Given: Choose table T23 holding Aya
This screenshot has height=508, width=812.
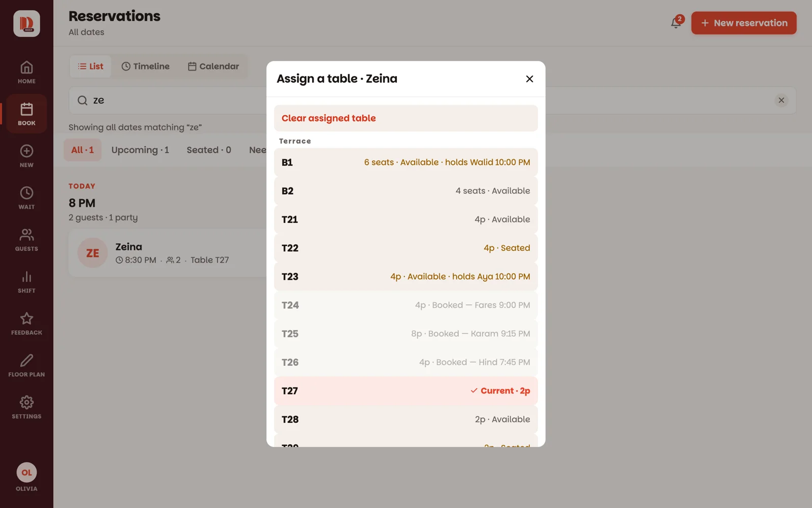Looking at the screenshot, I should point(405,276).
